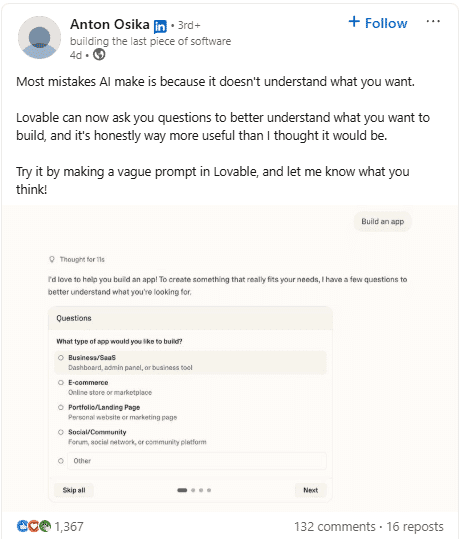Follow Anton Osika
The image size is (460, 539).
click(378, 23)
